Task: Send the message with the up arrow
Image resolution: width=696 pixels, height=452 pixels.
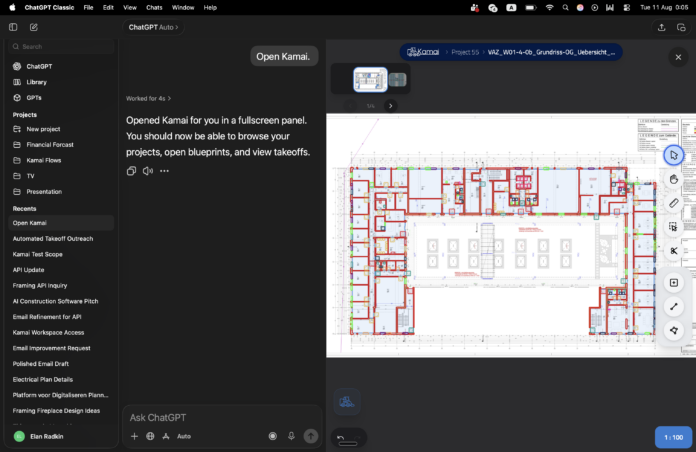Action: pos(311,436)
